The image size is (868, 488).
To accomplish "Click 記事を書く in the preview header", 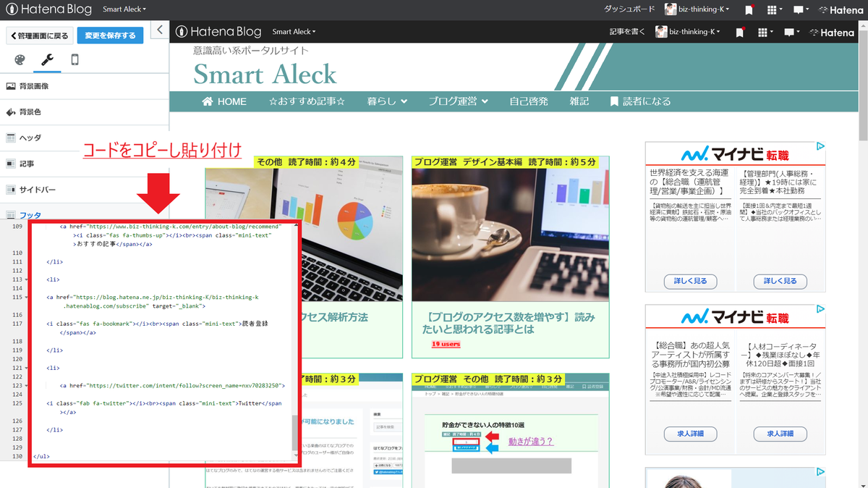I will pyautogui.click(x=626, y=32).
